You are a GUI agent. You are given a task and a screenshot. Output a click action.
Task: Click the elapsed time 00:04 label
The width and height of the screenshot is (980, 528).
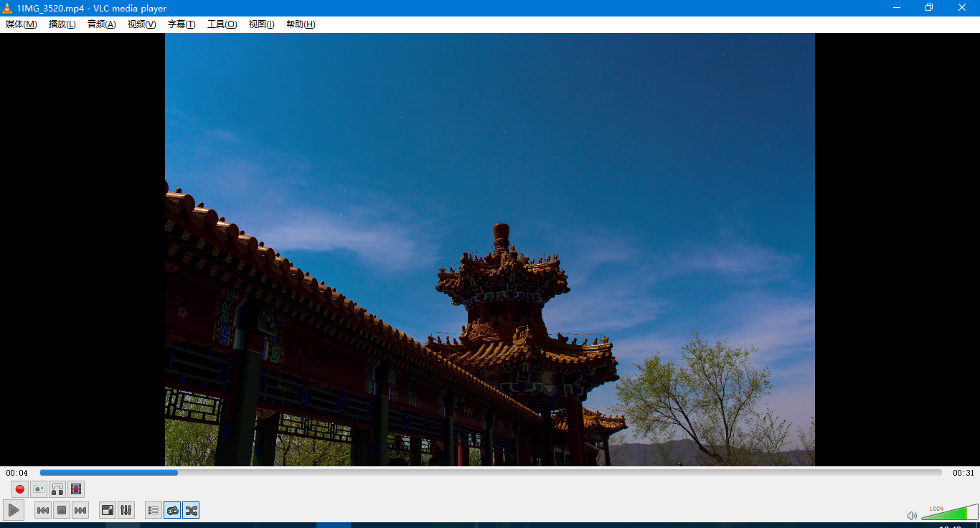click(17, 473)
